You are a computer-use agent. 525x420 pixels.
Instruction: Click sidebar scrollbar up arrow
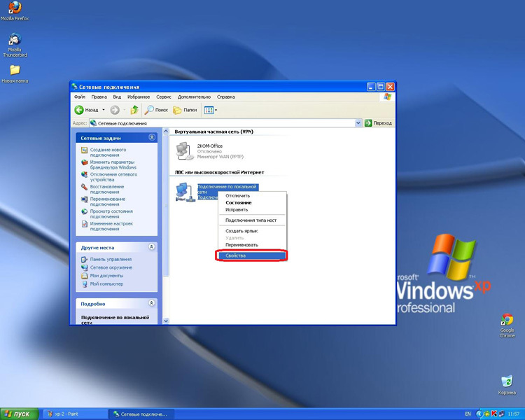click(166, 132)
